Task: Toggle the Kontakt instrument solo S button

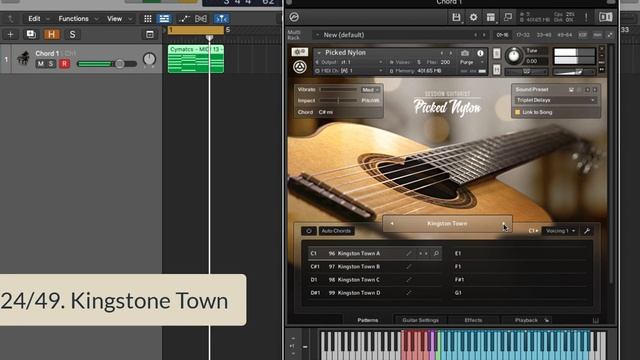Action: click(497, 53)
